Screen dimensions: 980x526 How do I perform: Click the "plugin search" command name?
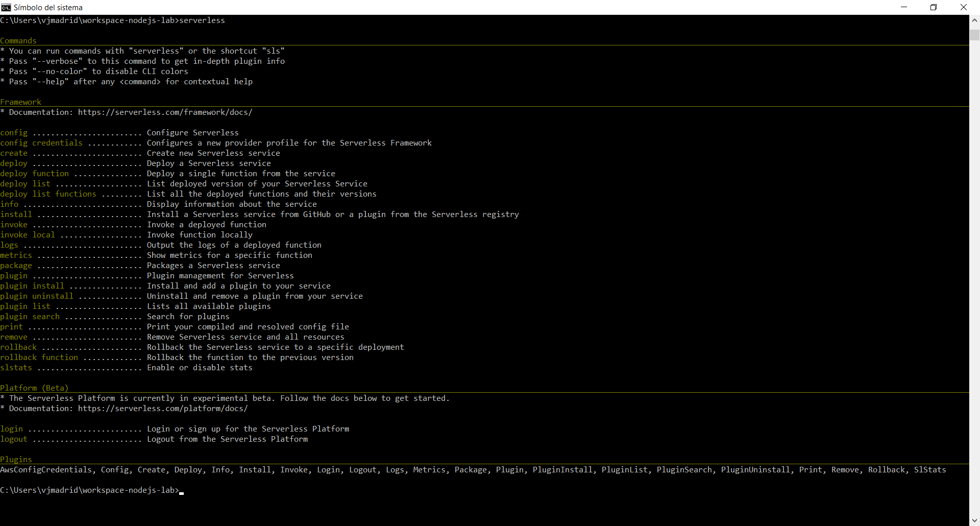30,317
